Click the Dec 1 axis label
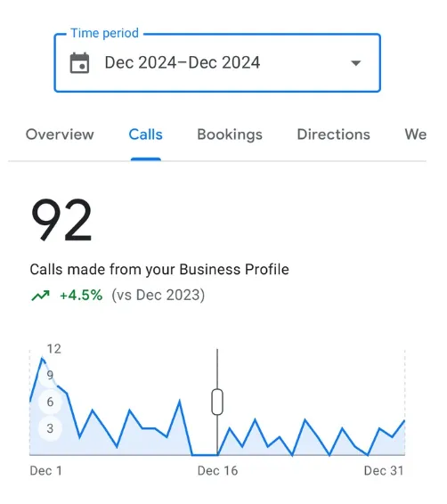This screenshot has height=504, width=447. [x=46, y=471]
